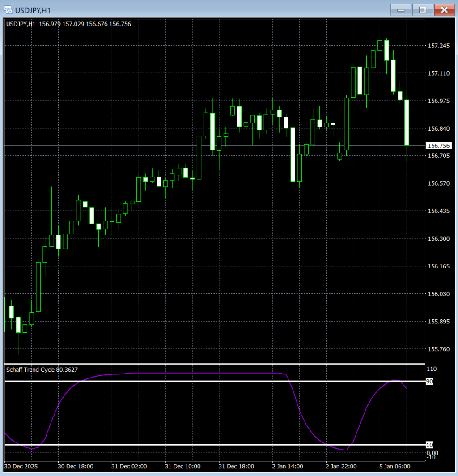
Task: Click the 155.760 price scale label
Action: 439,349
